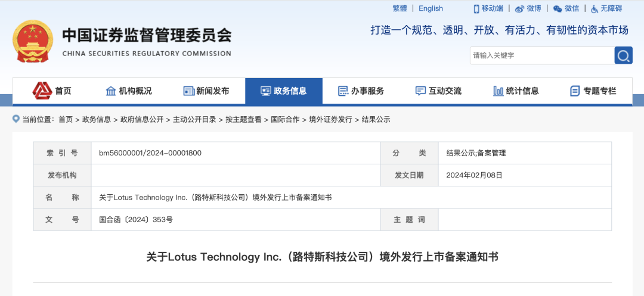
Task: Go to 国际合作 in breadcrumb
Action: (285, 120)
